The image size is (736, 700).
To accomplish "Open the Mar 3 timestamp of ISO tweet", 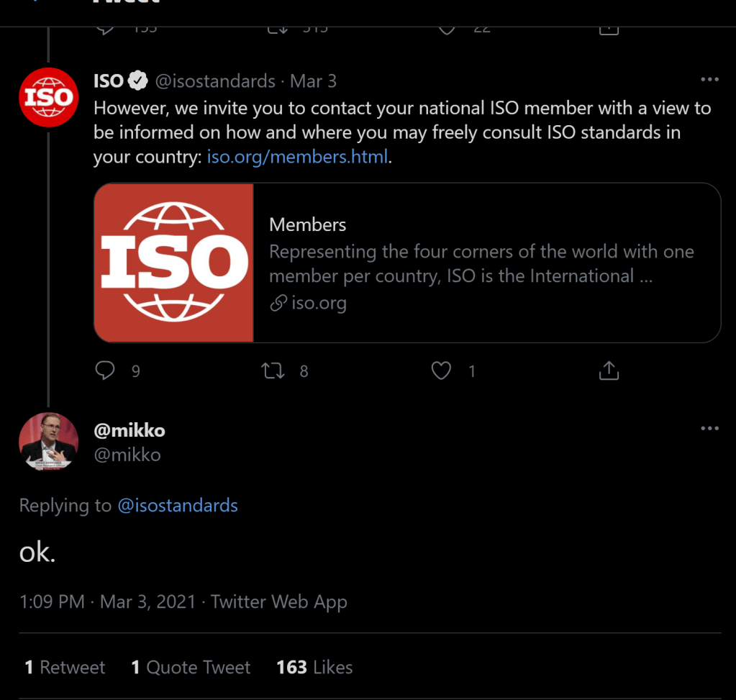I will tap(313, 81).
